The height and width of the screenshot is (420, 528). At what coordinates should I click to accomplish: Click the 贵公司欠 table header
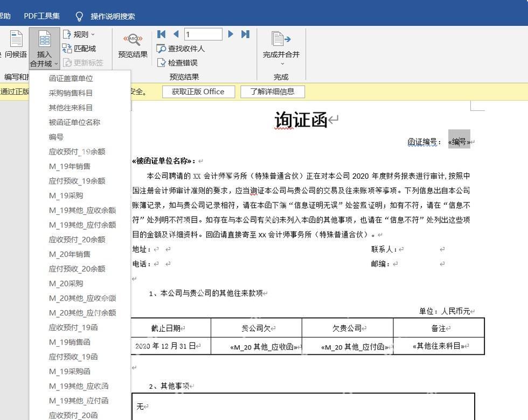[256, 328]
